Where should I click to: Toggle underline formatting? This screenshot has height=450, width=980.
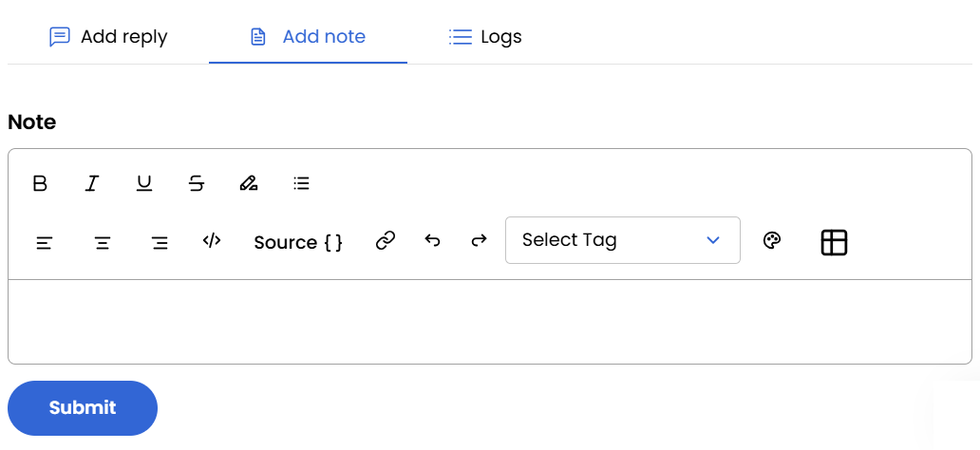click(144, 183)
